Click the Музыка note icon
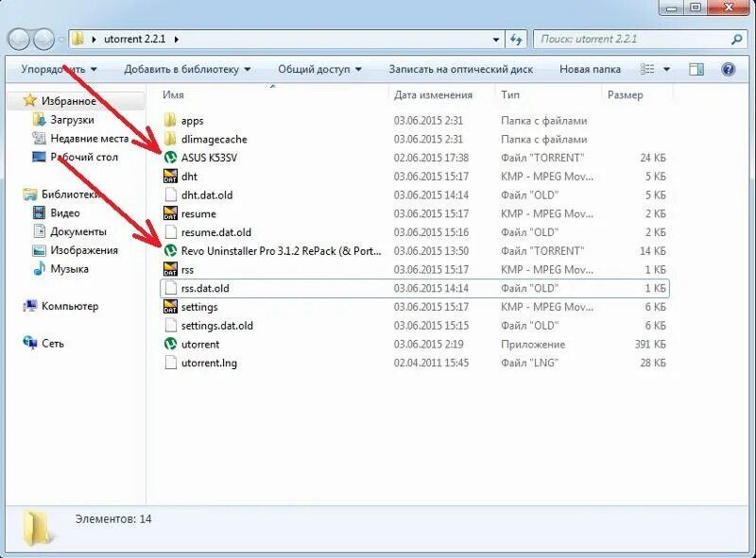Screen dimensions: 756x558 tap(39, 269)
